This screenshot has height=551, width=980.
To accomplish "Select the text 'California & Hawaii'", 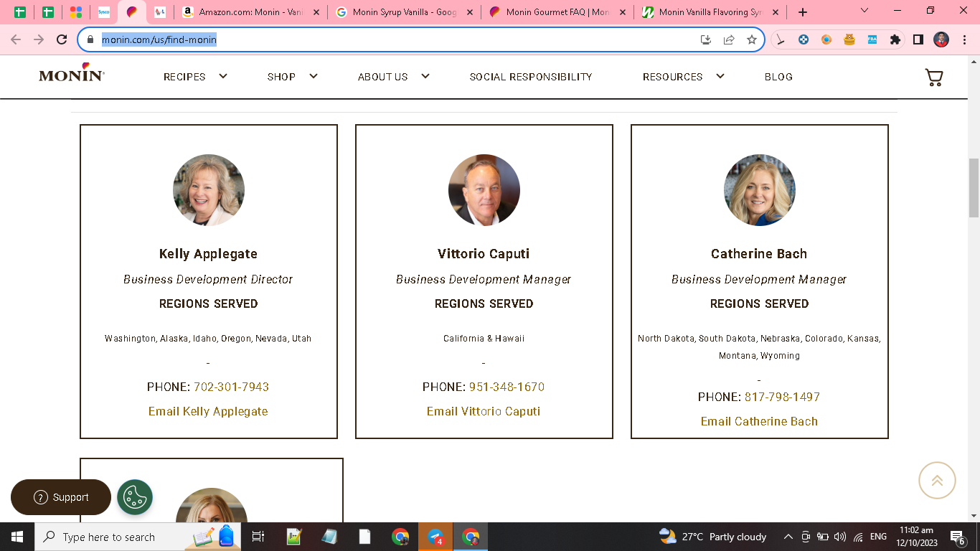I will pos(484,339).
